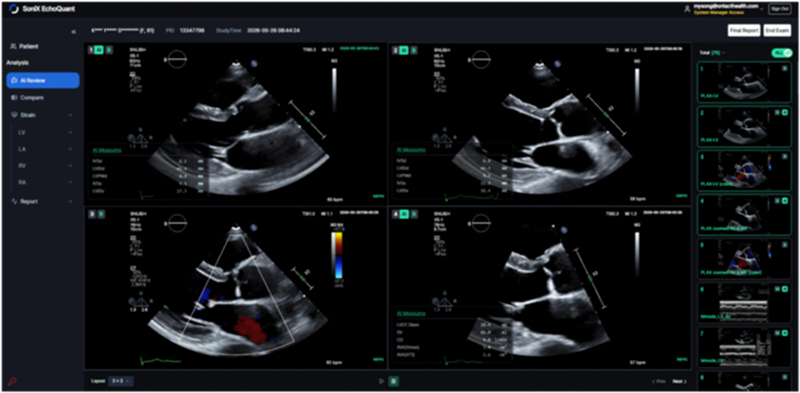Toggle the AI overlay button on panel 4

[x=404, y=214]
